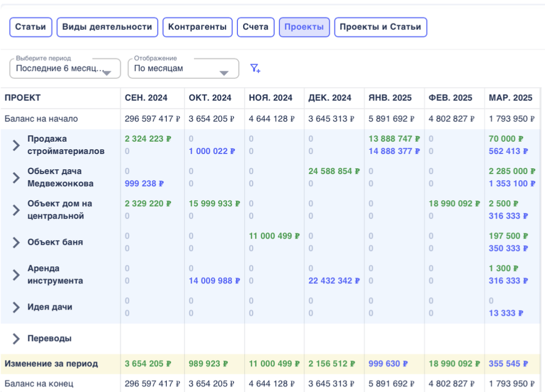
Task: Expand the Переводы row
Action: coord(17,339)
